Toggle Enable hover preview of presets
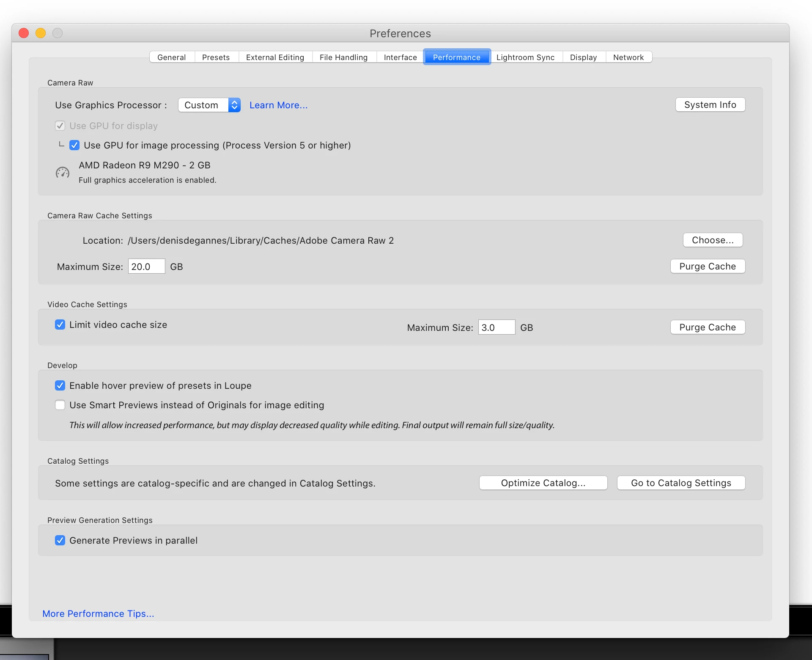Screen dimensions: 812x660 pos(60,386)
